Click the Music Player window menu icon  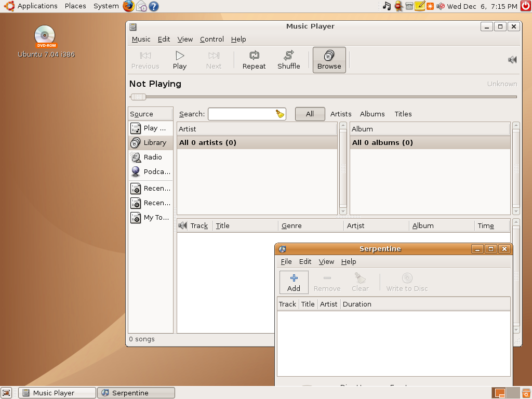click(133, 26)
